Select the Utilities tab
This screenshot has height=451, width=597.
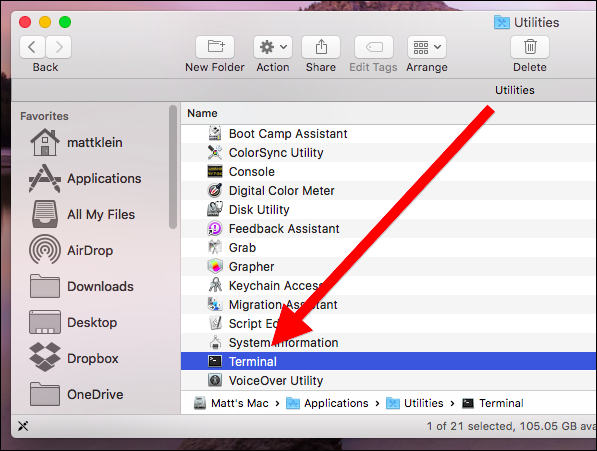[x=514, y=90]
